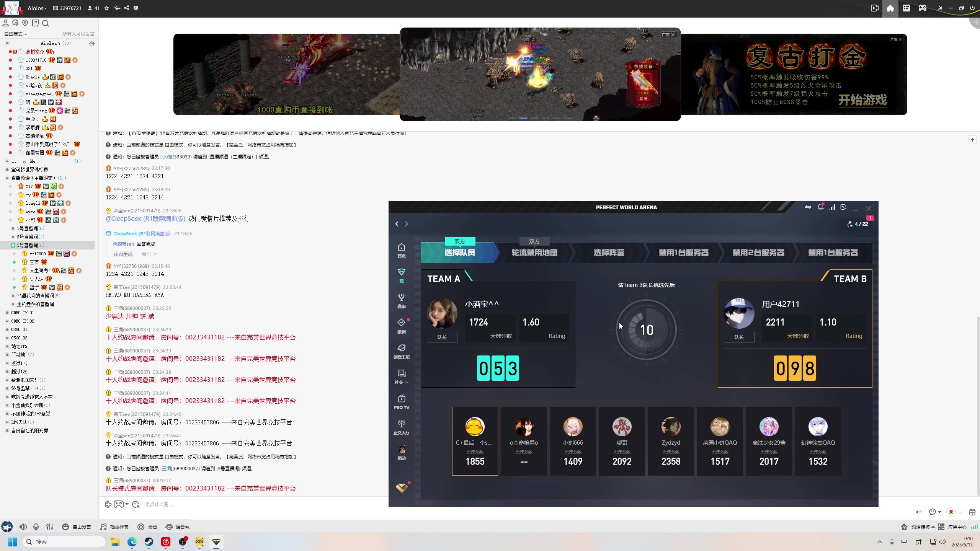Open the equalizer settings icon in bottom bar
This screenshot has height=551, width=980.
[50, 527]
